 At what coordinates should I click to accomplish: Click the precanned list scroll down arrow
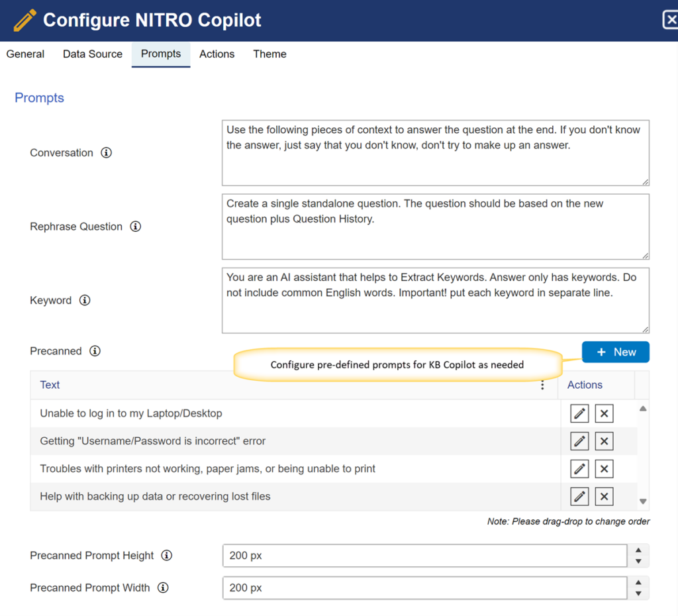pos(643,501)
